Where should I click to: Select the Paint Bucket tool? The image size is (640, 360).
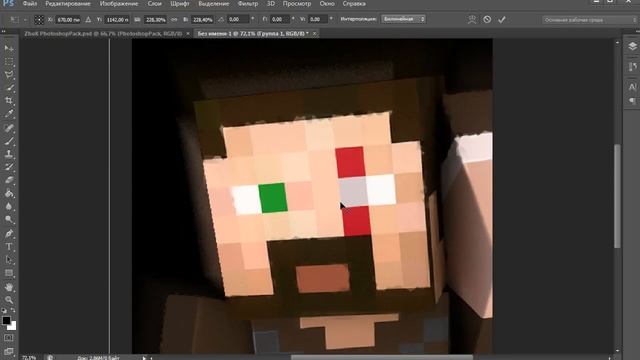click(x=9, y=193)
